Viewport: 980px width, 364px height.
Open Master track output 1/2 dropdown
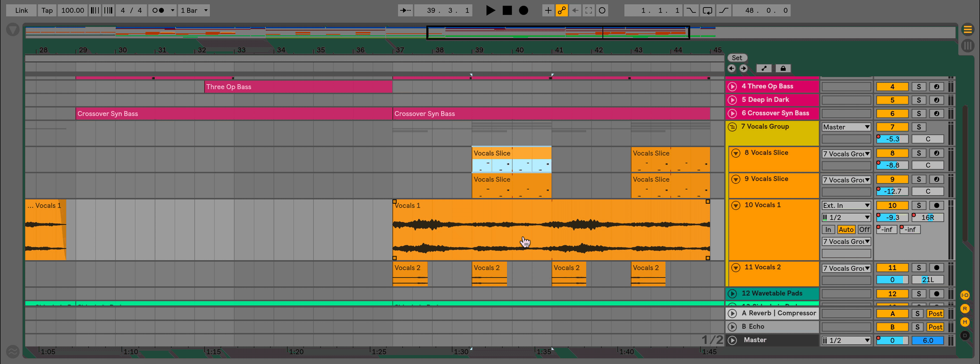(846, 340)
